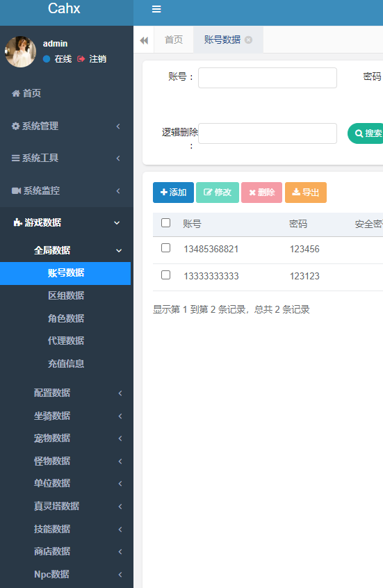
Task: Toggle the select-all checkbox in table header
Action: (x=166, y=222)
